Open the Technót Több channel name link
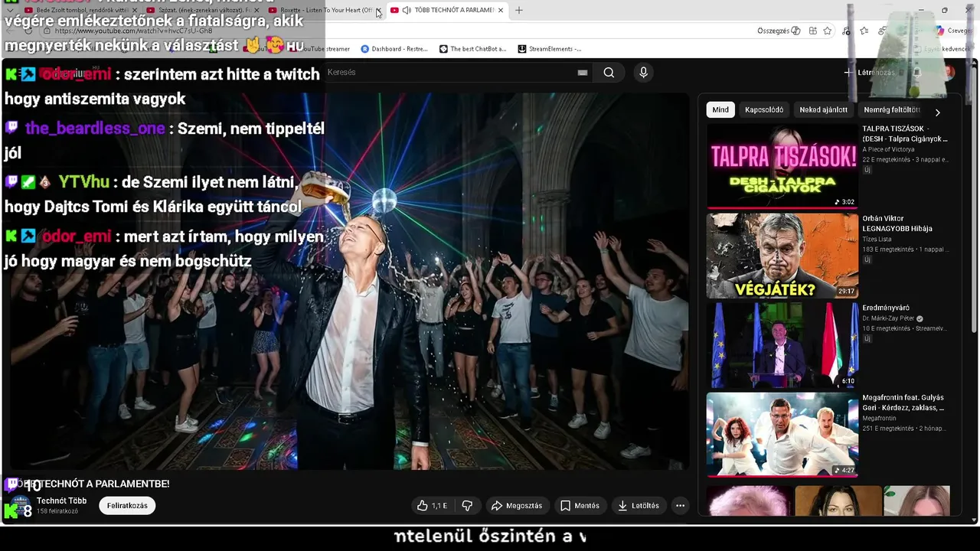 tap(61, 501)
